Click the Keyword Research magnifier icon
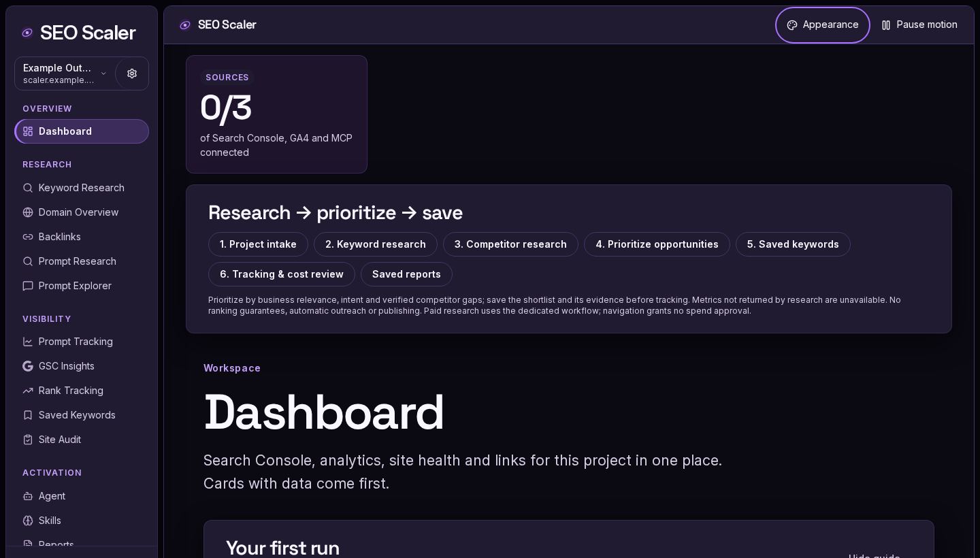Viewport: 980px width, 558px height. tap(28, 188)
